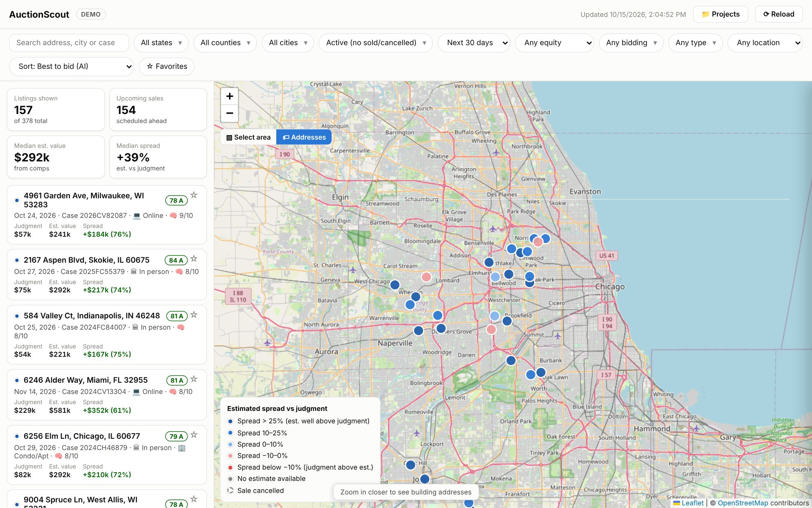Open the All states dropdown
Image resolution: width=812 pixels, height=508 pixels.
(x=161, y=43)
